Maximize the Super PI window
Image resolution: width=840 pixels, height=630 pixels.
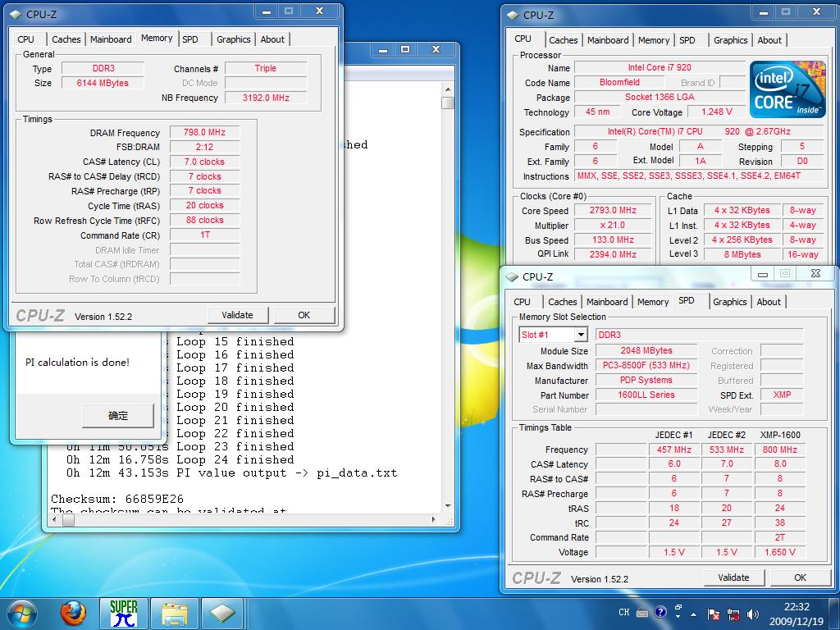405,50
